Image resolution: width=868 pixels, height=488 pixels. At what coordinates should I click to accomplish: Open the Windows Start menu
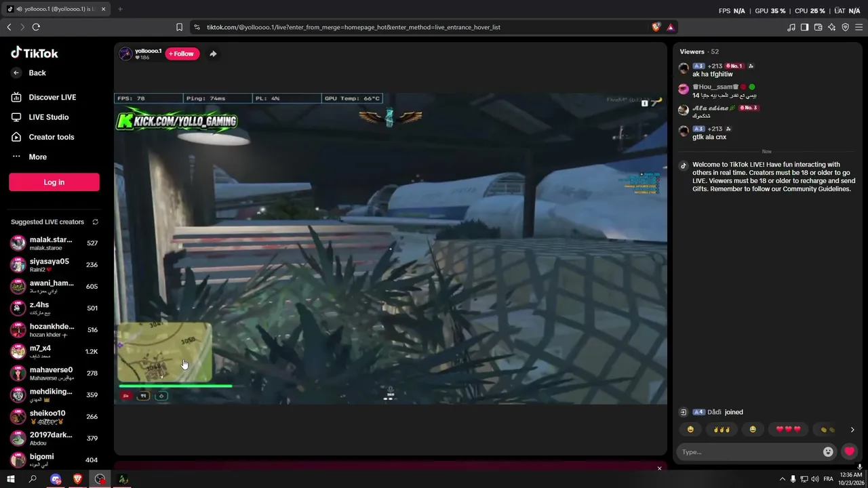[x=11, y=479]
